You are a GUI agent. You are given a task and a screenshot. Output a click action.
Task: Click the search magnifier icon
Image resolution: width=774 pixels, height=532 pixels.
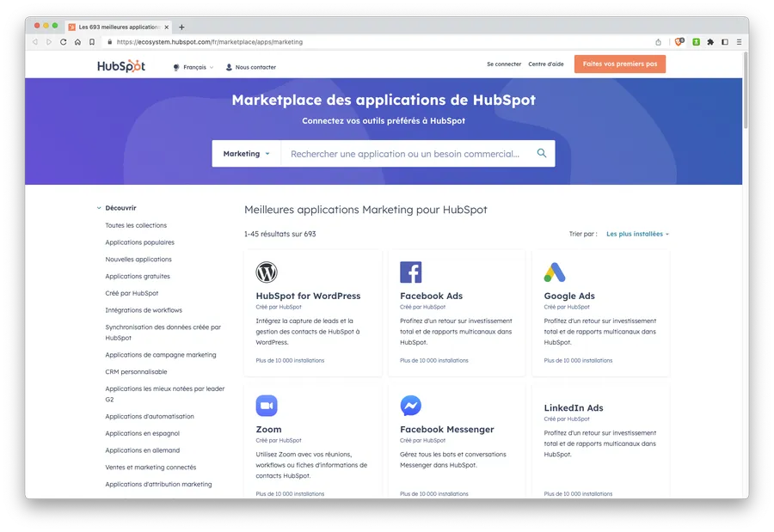[x=542, y=154]
